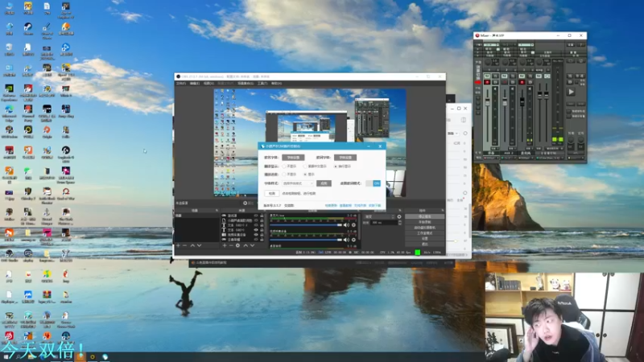Open OBS 帮助(H) menu
The height and width of the screenshot is (362, 644).
click(x=276, y=84)
